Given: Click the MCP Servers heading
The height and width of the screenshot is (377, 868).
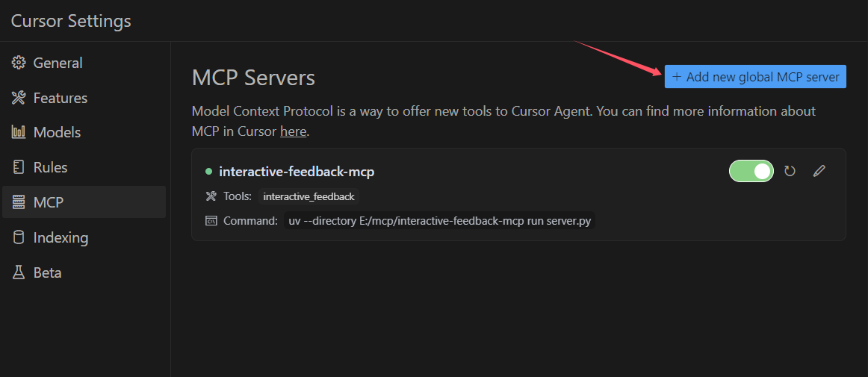Looking at the screenshot, I should point(253,78).
